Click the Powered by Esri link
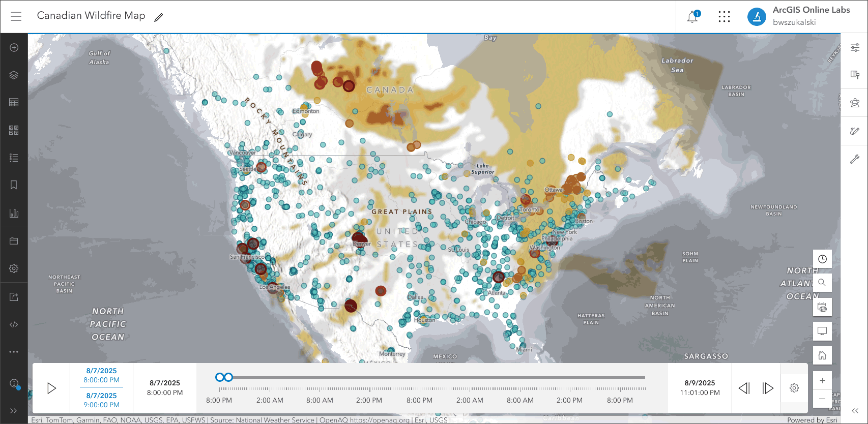This screenshot has width=868, height=424. pos(812,420)
